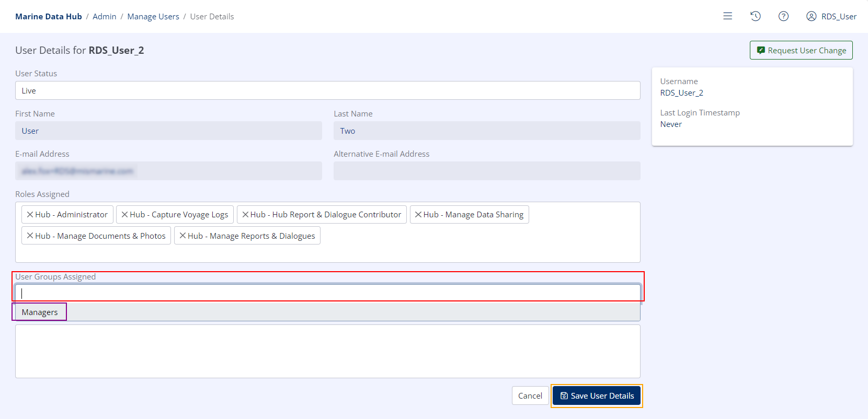Screen dimensions: 868x419
Task: Open the history clock icon
Action: [x=755, y=16]
